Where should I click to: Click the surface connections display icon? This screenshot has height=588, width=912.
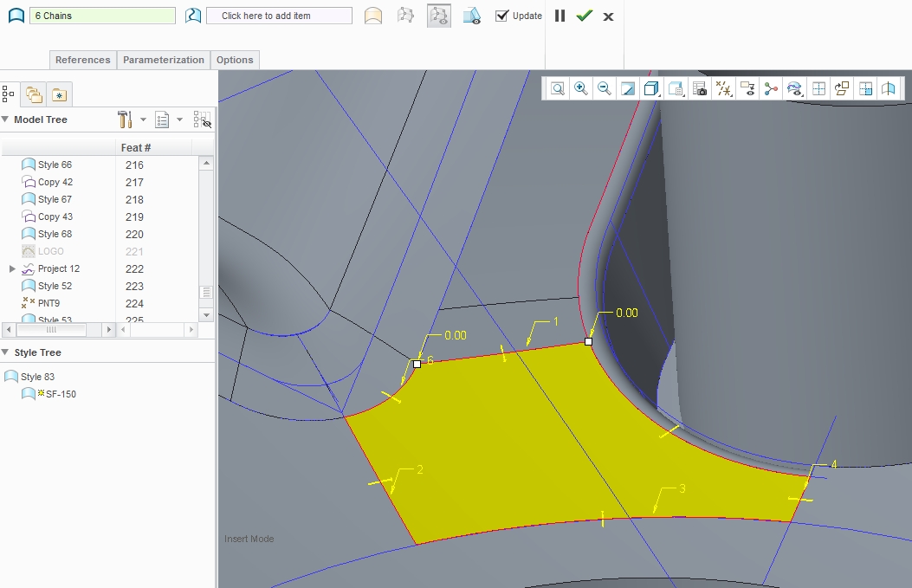(x=405, y=16)
